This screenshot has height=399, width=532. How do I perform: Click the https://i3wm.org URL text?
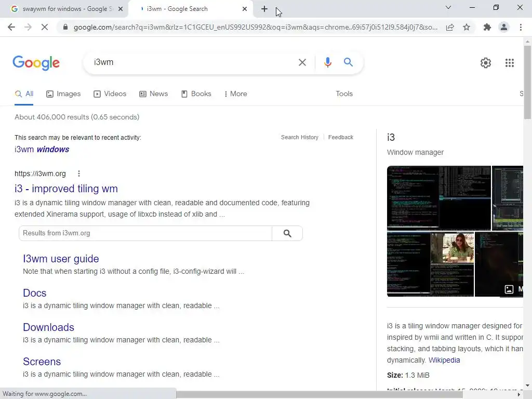(x=40, y=174)
